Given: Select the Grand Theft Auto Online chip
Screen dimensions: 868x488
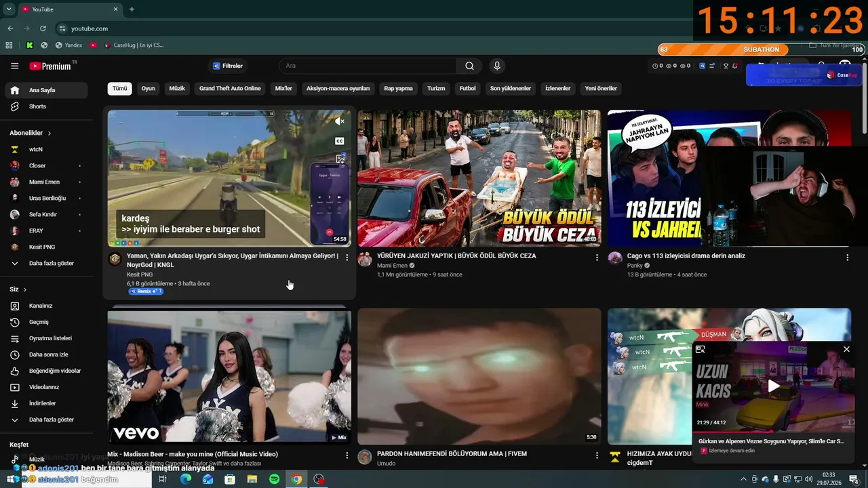Looking at the screenshot, I should [x=230, y=89].
